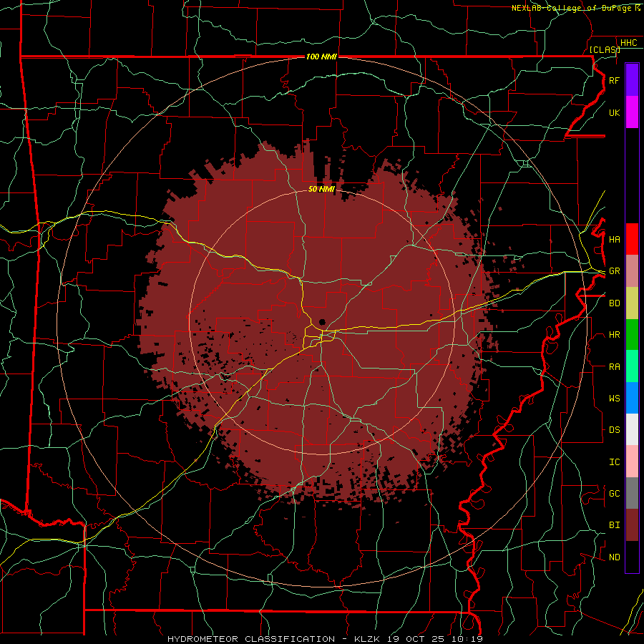Click the KLZK station identifier
Screen dimensions: 644x644
click(x=367, y=639)
